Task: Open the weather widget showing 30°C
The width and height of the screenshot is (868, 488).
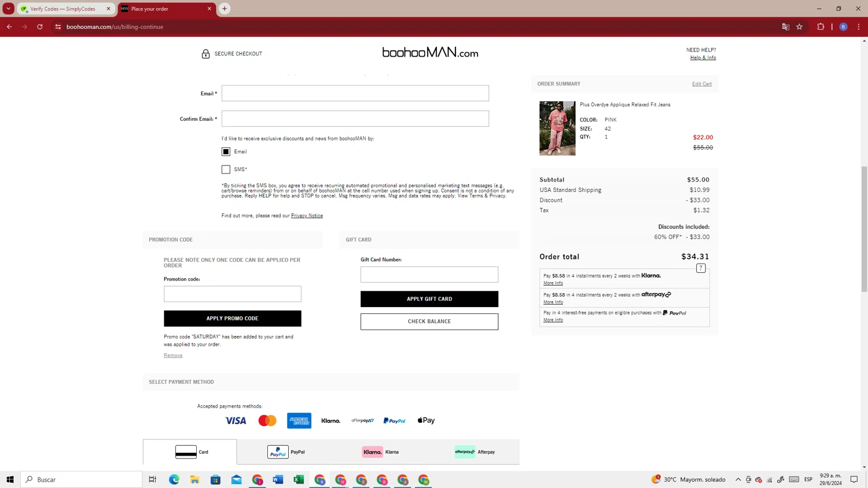Action: pyautogui.click(x=688, y=479)
